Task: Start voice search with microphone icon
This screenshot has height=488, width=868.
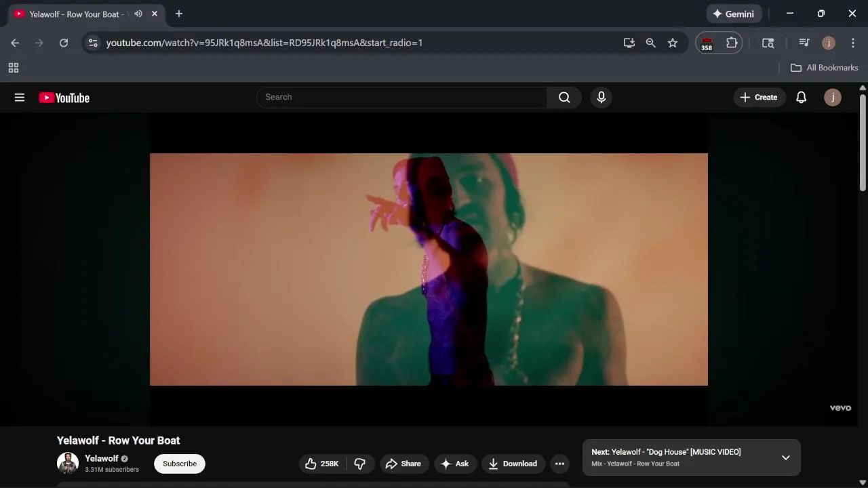Action: (601, 97)
